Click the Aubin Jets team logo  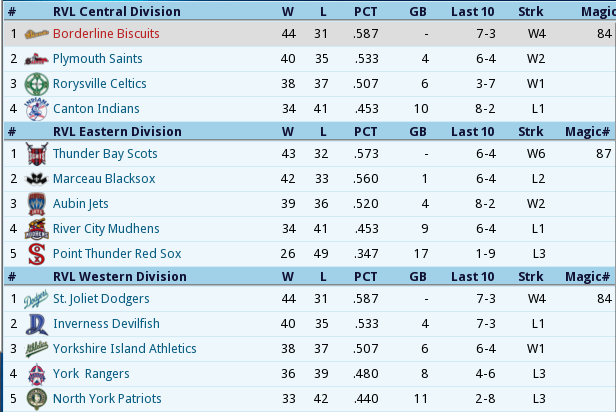pyautogui.click(x=37, y=204)
